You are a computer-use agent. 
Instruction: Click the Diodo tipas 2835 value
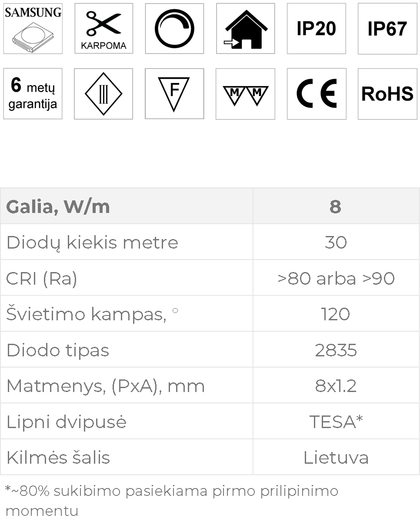336,350
